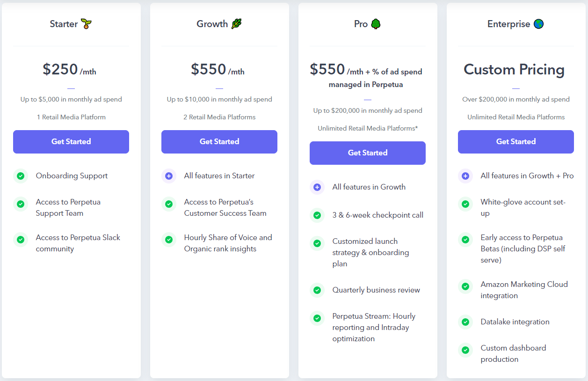Click the checkmark next to Quarterly business review

(x=317, y=290)
